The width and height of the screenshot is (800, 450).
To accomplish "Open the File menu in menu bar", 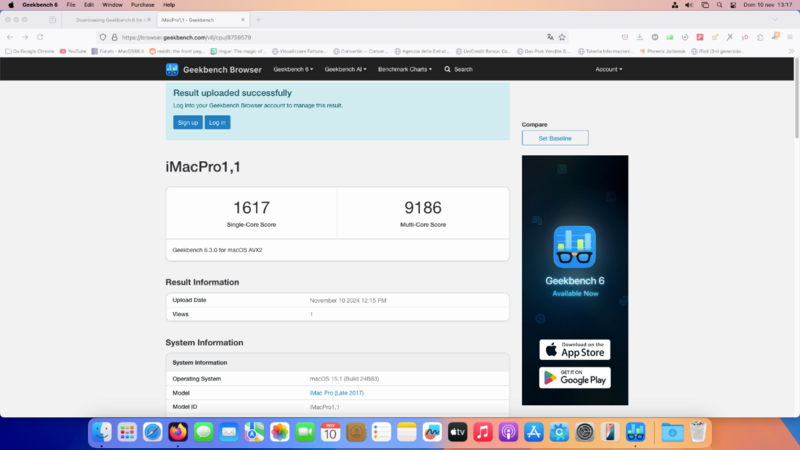I will tap(71, 5).
